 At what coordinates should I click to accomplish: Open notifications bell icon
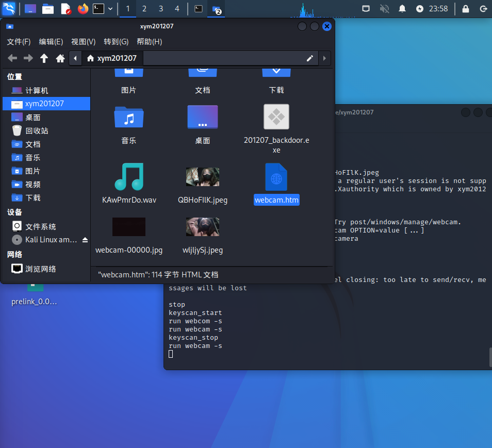tap(402, 9)
